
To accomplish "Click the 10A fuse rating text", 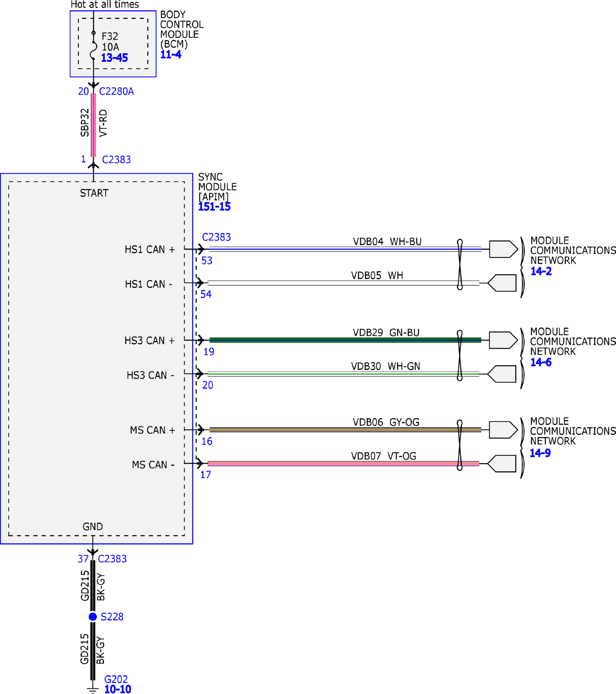I will [x=110, y=47].
